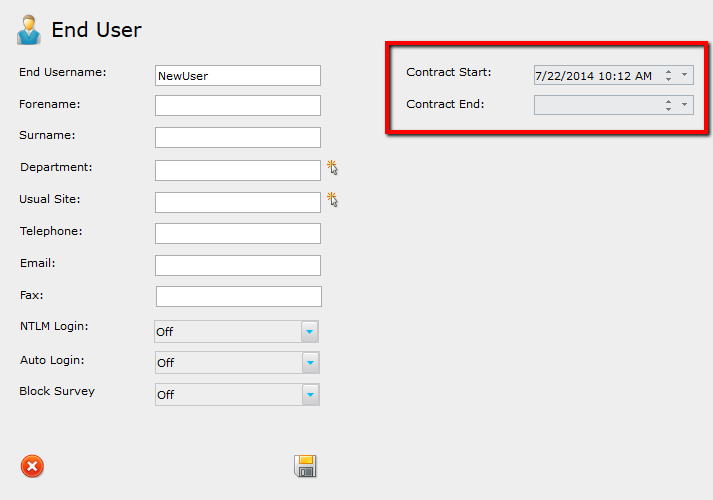The height and width of the screenshot is (500, 713).
Task: Click into the Surname text box
Action: pos(238,137)
